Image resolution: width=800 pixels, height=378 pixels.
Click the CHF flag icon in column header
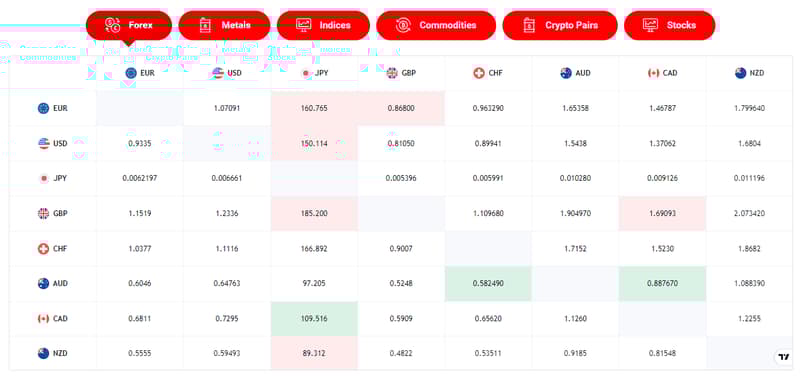pos(479,73)
